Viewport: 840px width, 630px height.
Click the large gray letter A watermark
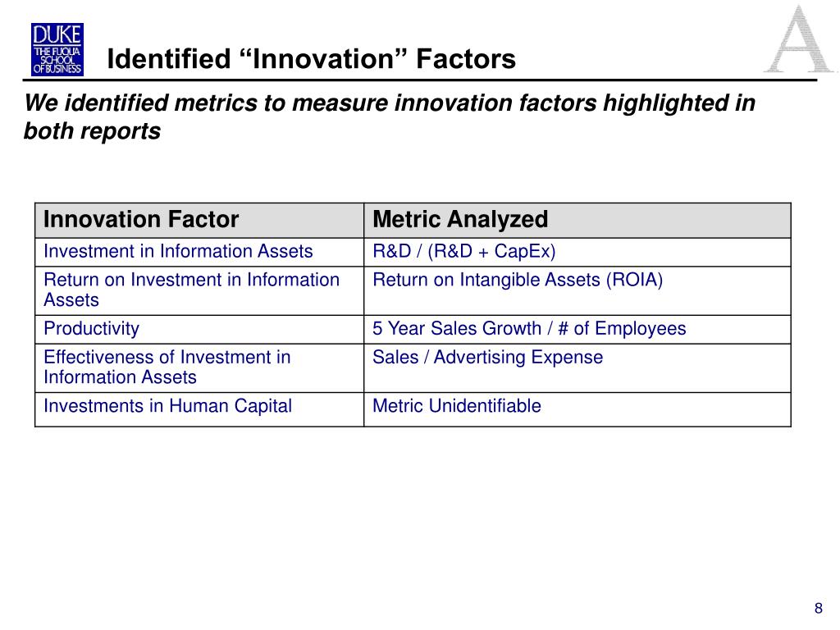[x=798, y=39]
